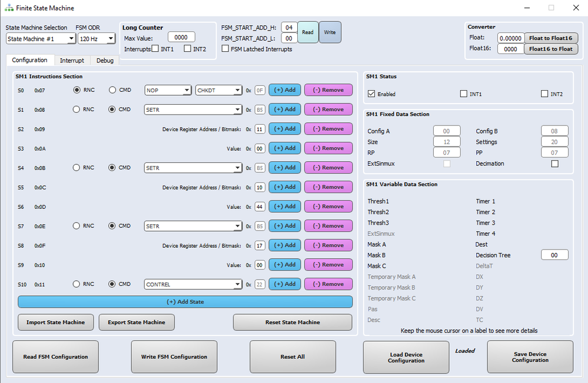
Task: Select RNC radio for state S1
Action: 77,109
